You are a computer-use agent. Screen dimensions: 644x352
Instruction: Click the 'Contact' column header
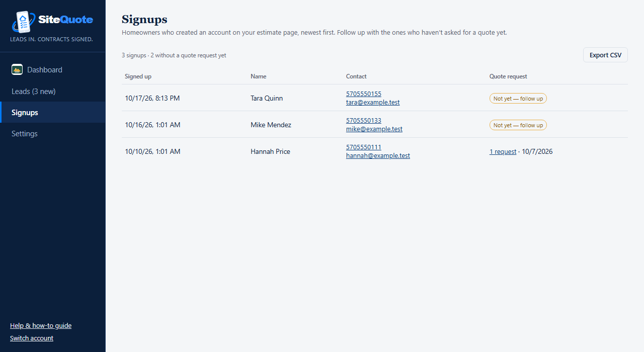tap(356, 76)
